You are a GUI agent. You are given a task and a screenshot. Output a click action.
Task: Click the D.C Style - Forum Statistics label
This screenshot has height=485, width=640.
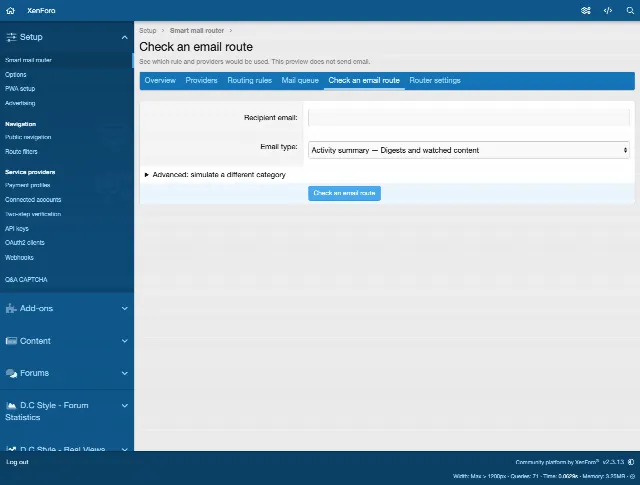point(47,412)
